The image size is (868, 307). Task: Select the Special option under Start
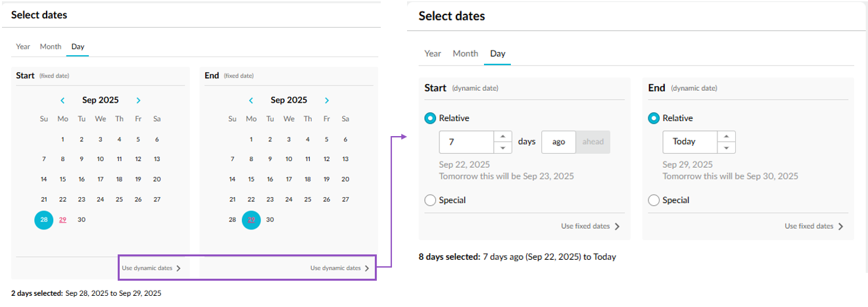coord(430,201)
